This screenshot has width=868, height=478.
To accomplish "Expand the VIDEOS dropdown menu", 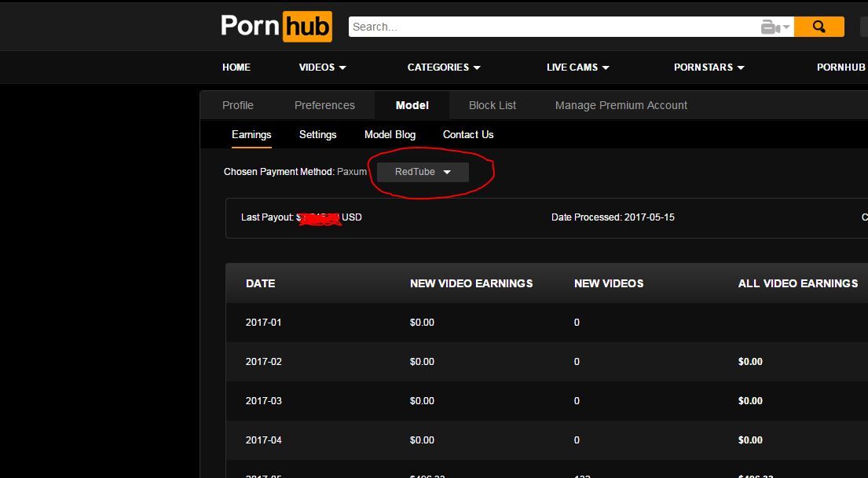I will click(322, 68).
